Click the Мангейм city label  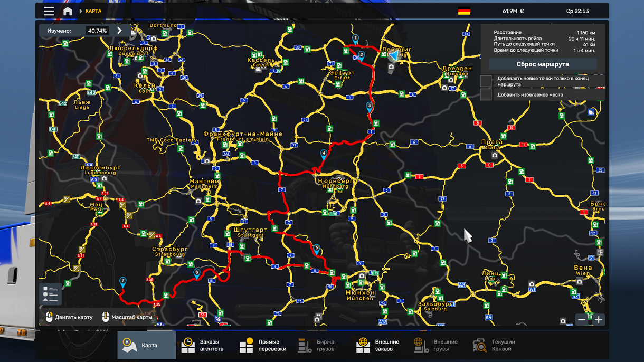pos(204,182)
